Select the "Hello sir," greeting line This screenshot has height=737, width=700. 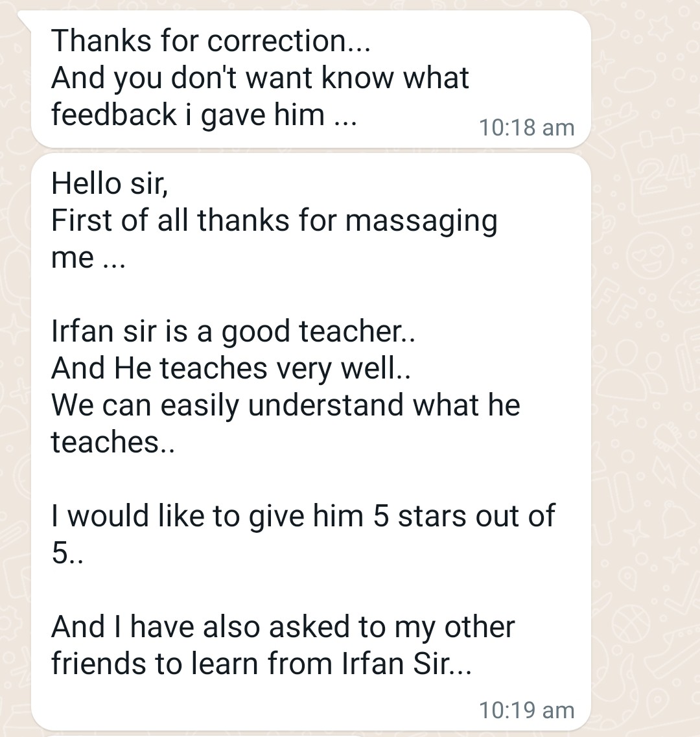[110, 183]
